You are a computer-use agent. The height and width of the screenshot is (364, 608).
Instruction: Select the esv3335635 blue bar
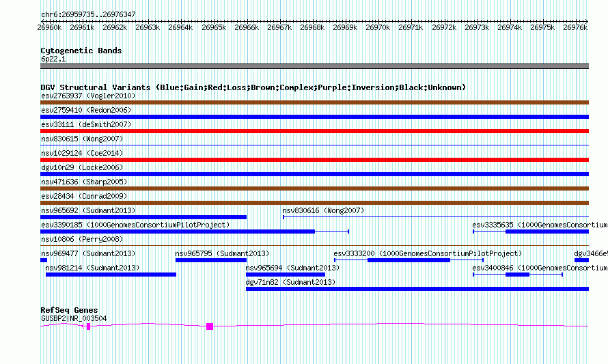547,232
